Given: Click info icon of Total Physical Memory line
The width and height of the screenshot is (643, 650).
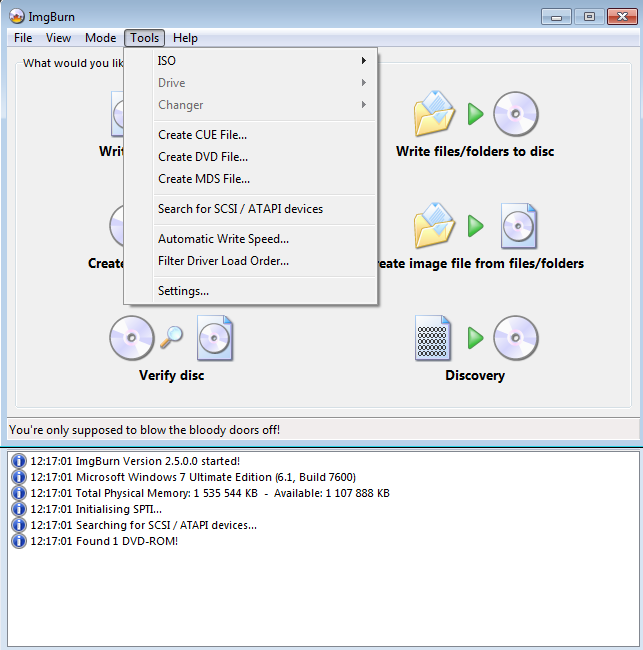Looking at the screenshot, I should coord(19,493).
